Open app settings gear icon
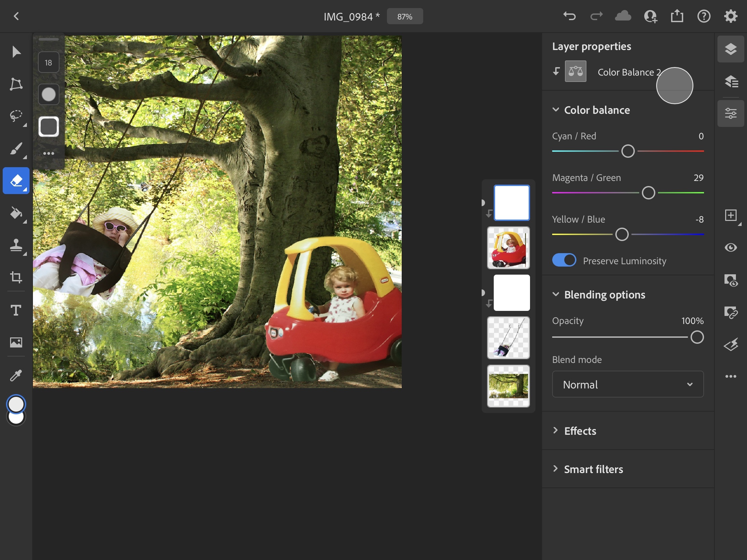 pyautogui.click(x=731, y=16)
